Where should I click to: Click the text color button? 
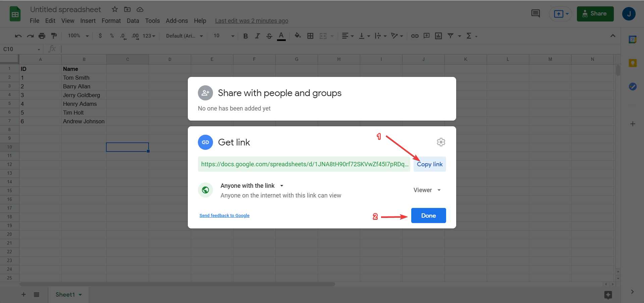click(x=281, y=36)
